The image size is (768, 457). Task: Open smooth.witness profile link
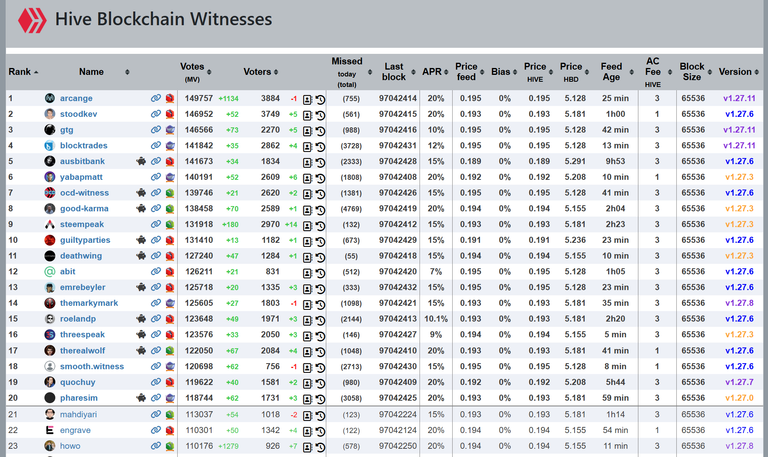coord(92,366)
